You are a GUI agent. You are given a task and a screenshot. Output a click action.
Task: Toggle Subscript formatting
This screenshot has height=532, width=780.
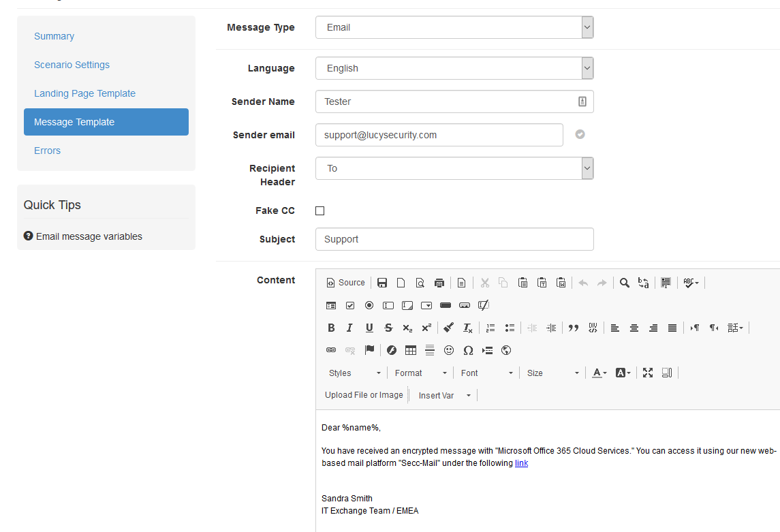[407, 328]
